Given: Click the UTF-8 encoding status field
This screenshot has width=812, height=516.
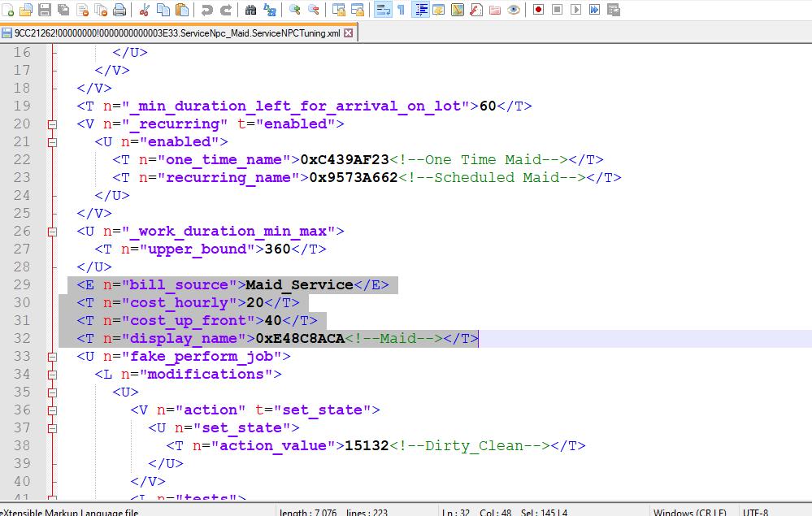Looking at the screenshot, I should 754,512.
